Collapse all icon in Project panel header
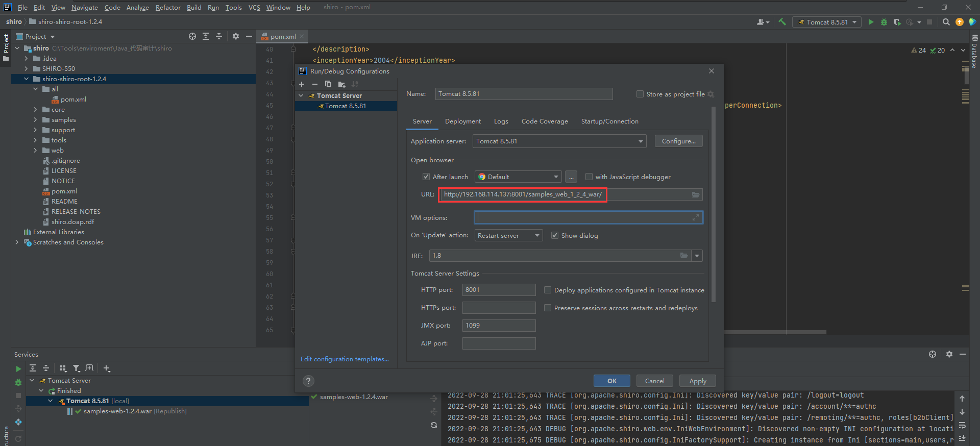 219,36
